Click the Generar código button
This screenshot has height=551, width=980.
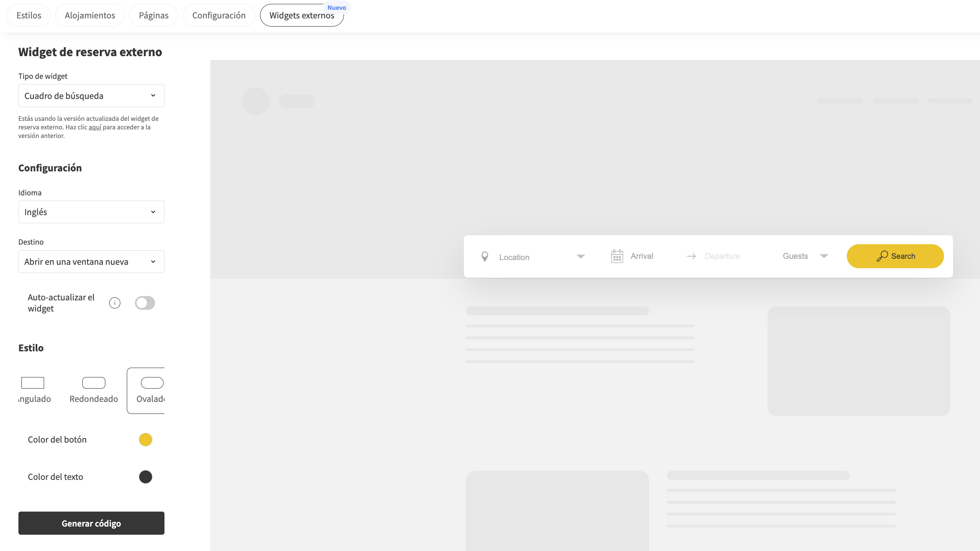[x=91, y=523]
